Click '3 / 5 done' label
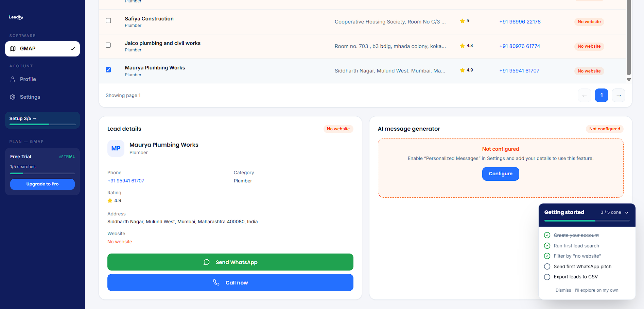This screenshot has height=309, width=644. coord(611,212)
